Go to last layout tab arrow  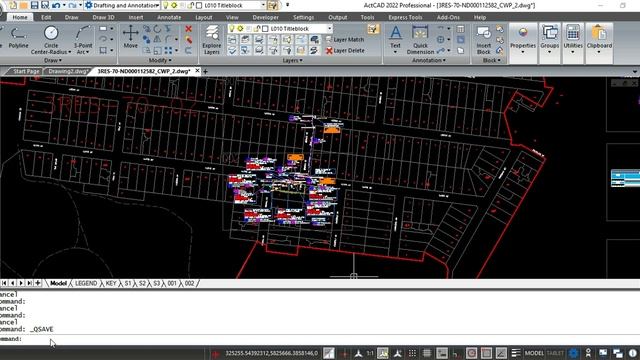29,283
